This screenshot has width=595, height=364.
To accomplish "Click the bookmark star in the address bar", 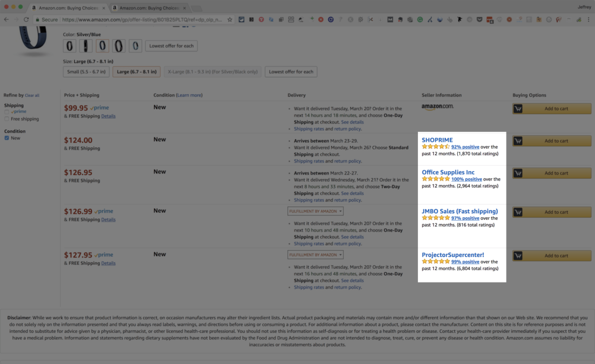I will [x=229, y=19].
